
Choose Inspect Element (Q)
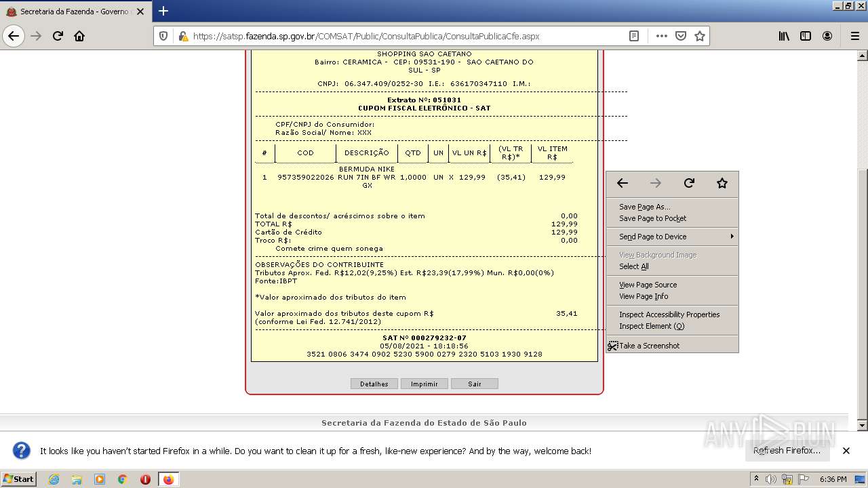(672, 326)
